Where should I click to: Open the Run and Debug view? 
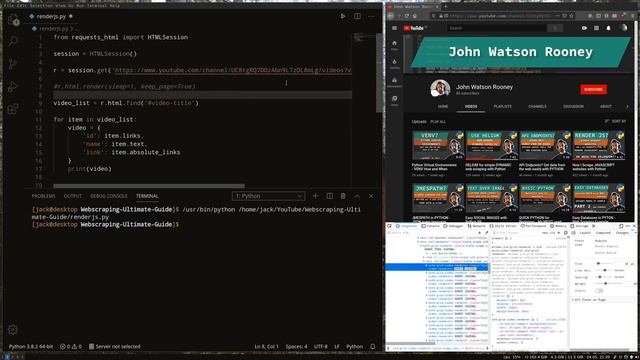point(13,86)
